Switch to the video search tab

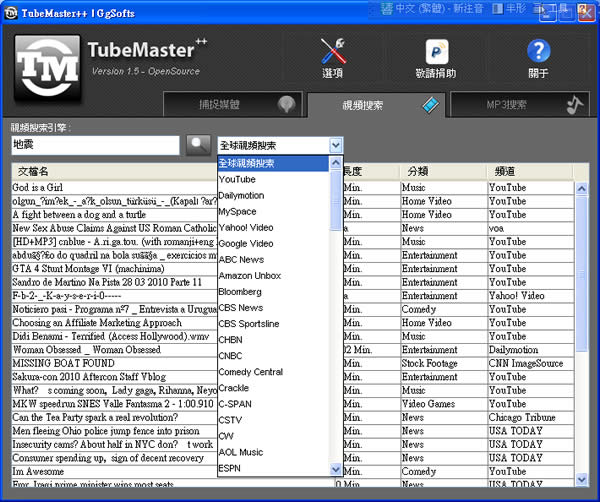[x=376, y=105]
